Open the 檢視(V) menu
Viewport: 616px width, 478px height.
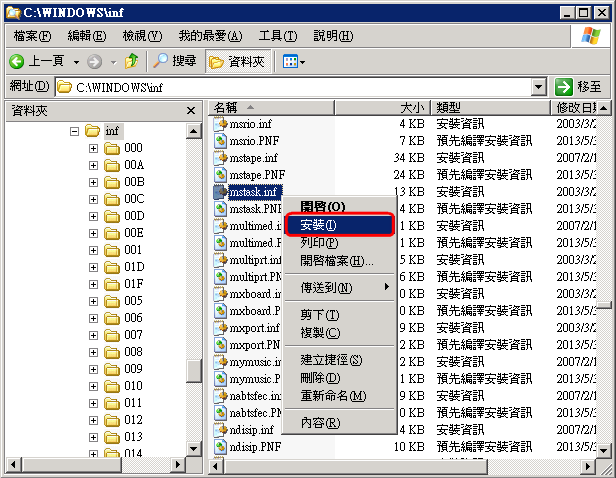click(142, 36)
